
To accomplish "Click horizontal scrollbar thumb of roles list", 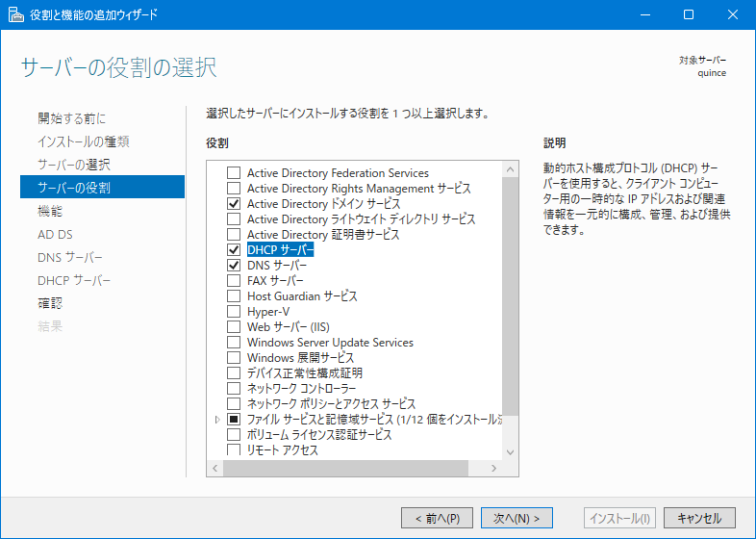I will point(345,468).
